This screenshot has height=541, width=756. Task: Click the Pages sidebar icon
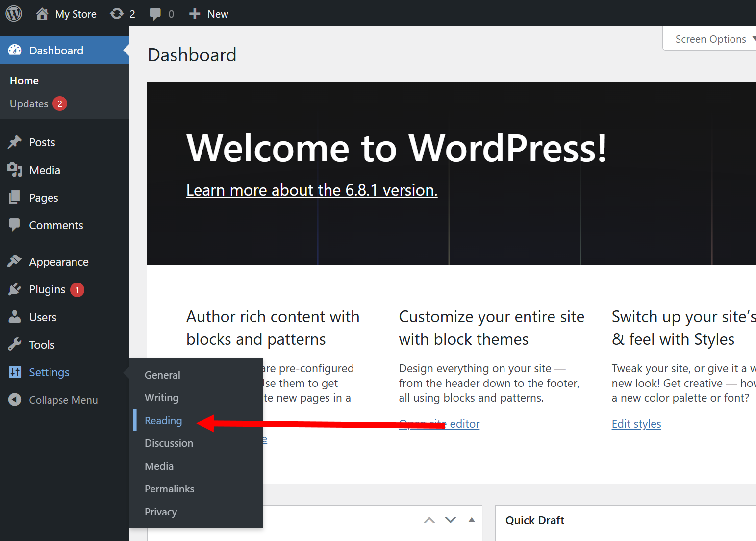tap(15, 197)
